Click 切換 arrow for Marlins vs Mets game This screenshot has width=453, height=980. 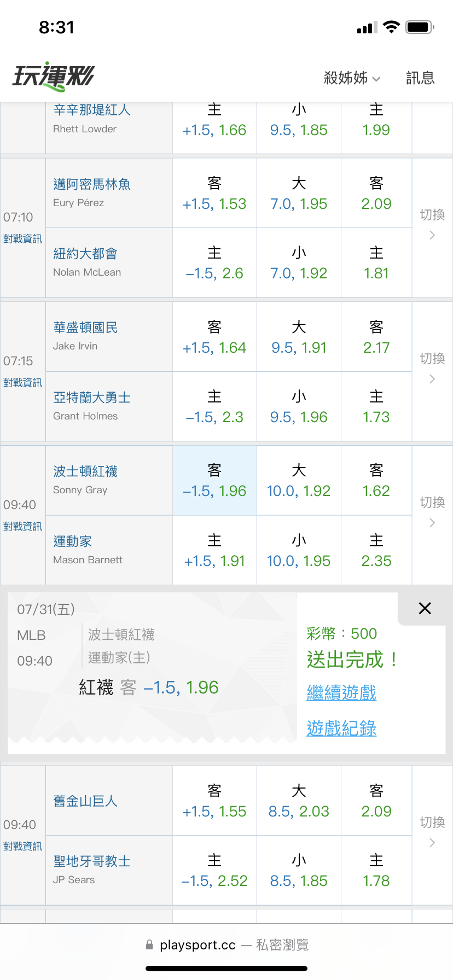(x=432, y=224)
